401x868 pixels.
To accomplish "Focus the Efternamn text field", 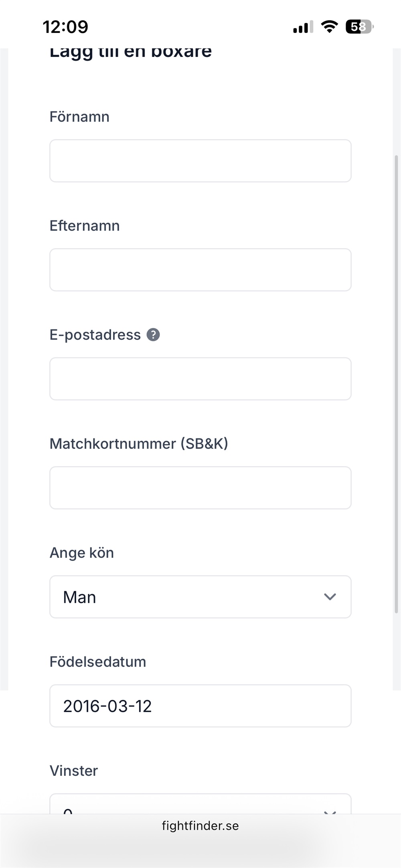I will point(200,270).
